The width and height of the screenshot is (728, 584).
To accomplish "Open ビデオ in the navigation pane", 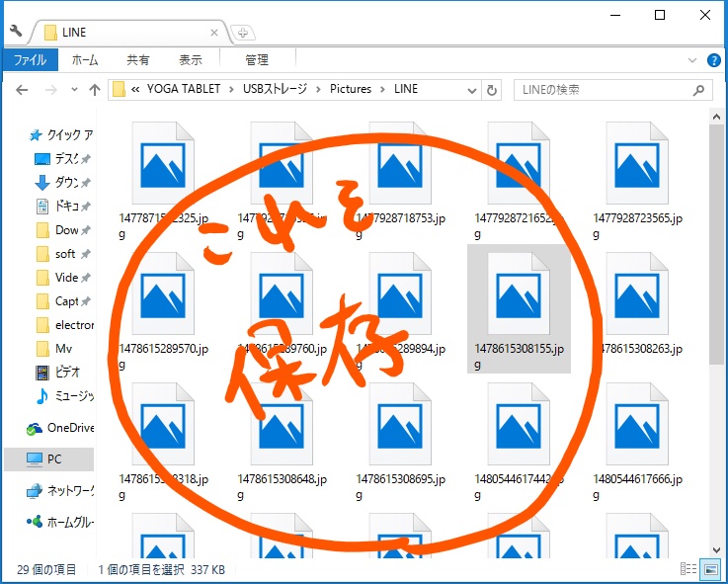I will [58, 373].
